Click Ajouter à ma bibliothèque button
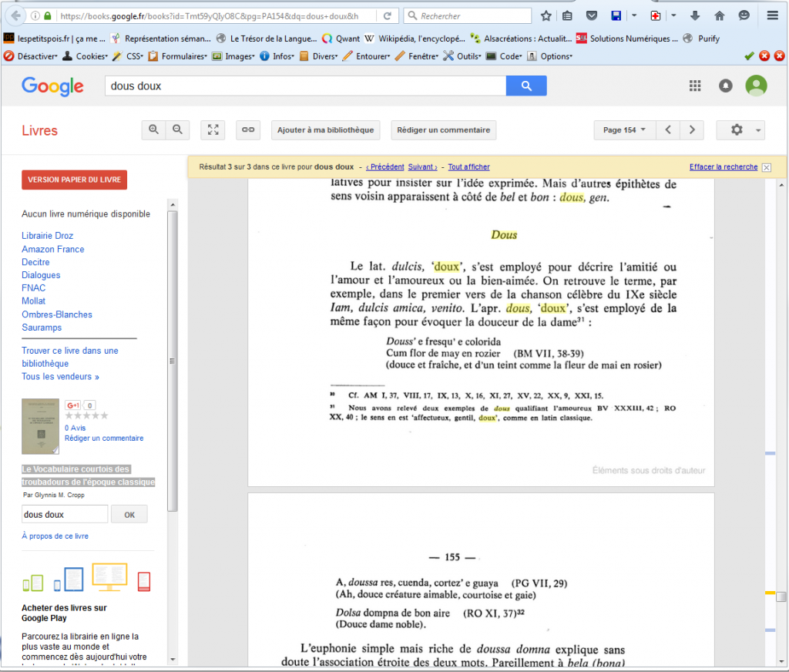Viewport: 789px width, 672px height. click(325, 130)
